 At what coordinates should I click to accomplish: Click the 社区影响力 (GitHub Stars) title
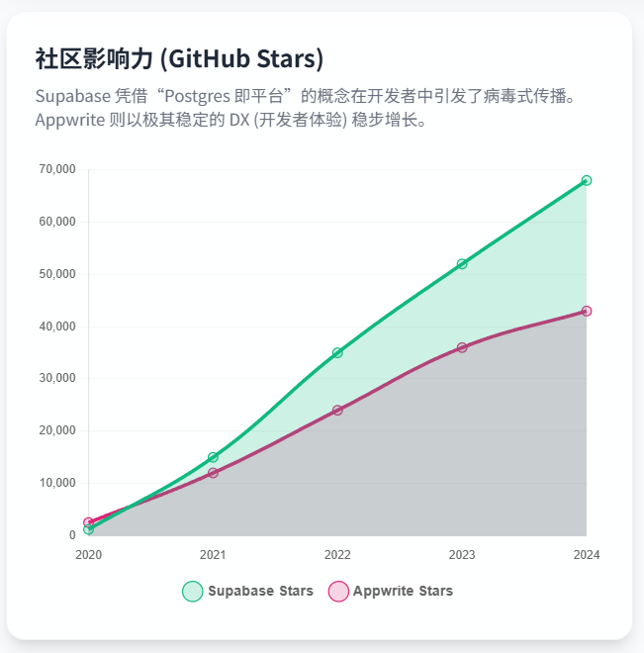tap(179, 59)
